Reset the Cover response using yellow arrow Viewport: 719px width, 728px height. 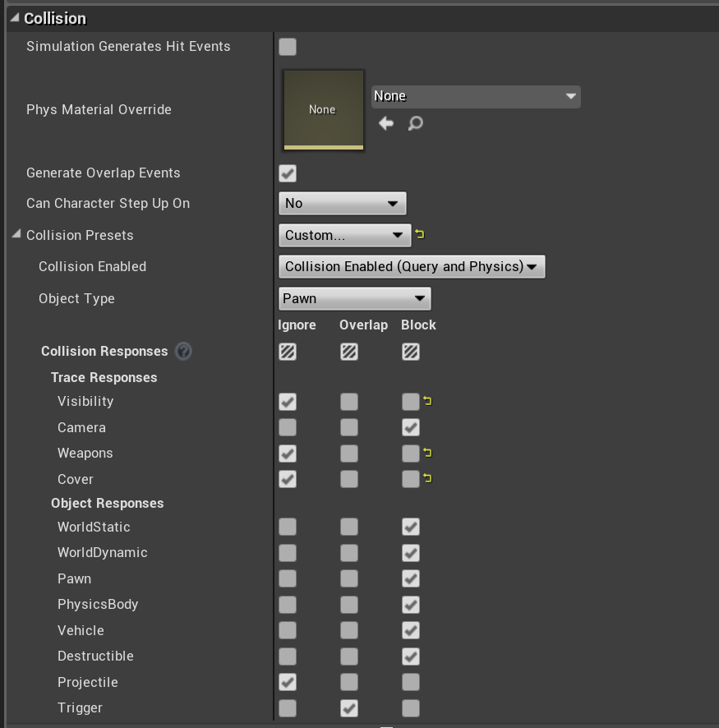pos(427,477)
